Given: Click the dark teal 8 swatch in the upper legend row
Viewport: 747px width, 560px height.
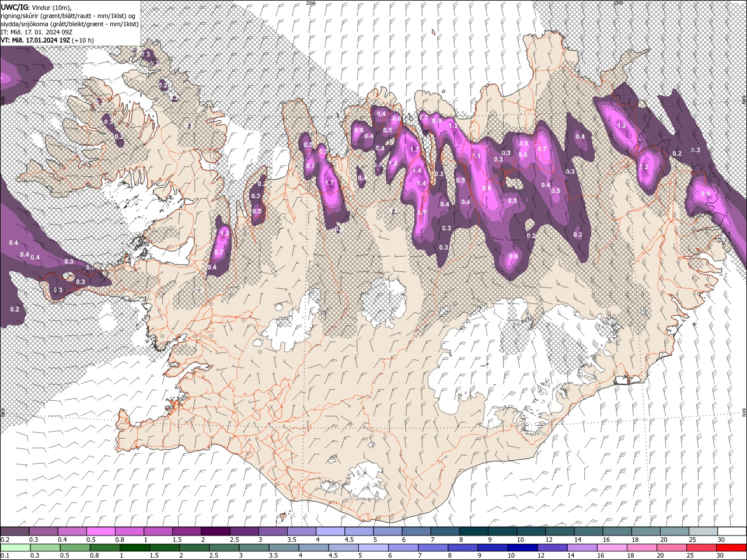Looking at the screenshot, I should tap(474, 531).
